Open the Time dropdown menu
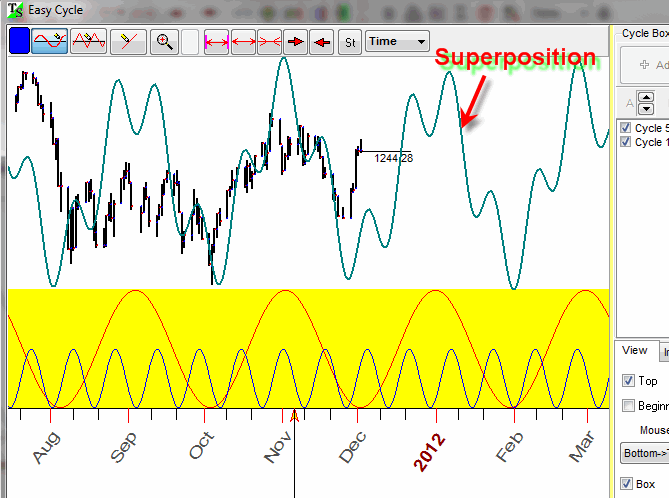The image size is (669, 498). [x=397, y=41]
